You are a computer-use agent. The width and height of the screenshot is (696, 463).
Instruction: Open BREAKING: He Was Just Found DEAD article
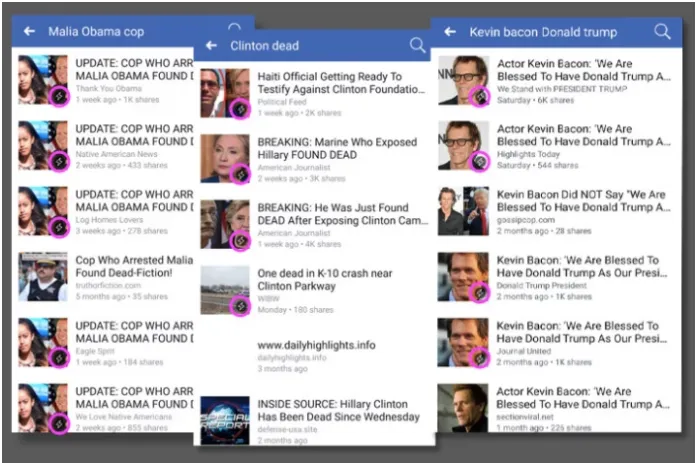click(x=314, y=225)
